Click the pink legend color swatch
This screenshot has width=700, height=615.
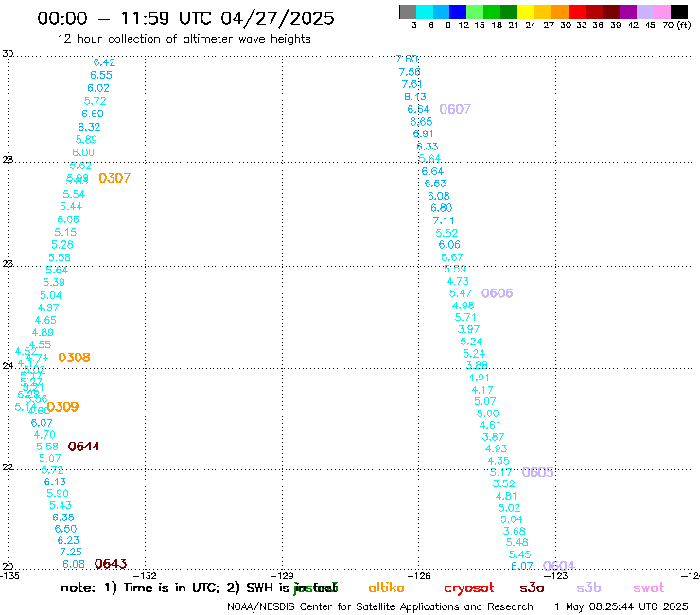[x=661, y=11]
